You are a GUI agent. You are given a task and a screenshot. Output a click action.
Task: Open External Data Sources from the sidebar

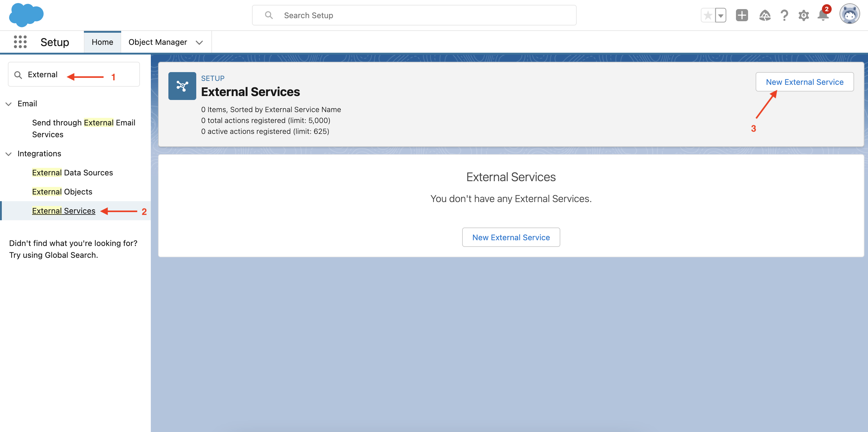[72, 172]
